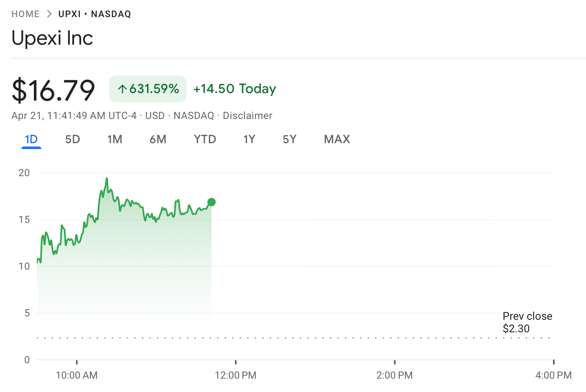Open the 5Y chart view

coord(290,139)
